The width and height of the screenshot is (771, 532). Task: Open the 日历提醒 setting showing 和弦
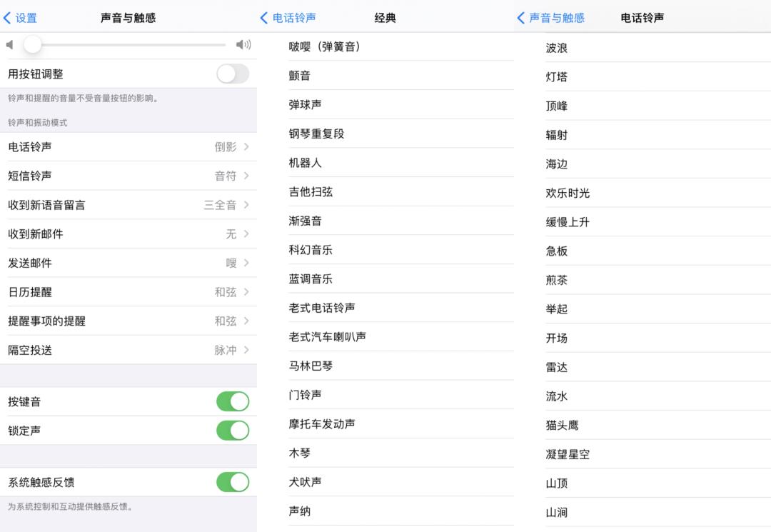click(x=128, y=291)
